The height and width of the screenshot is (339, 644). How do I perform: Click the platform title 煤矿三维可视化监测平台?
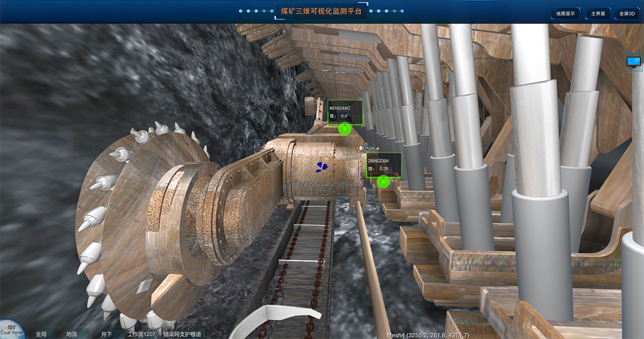tap(321, 11)
